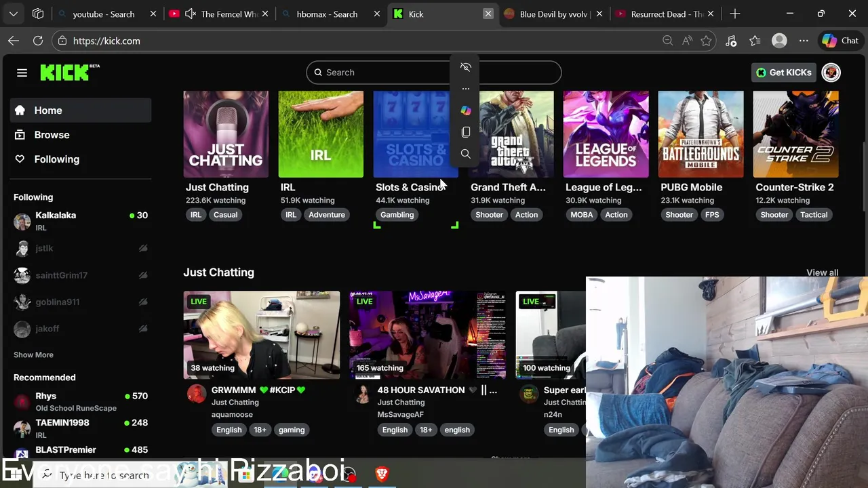Open Copilot Chat button
This screenshot has height=488, width=868.
point(840,41)
